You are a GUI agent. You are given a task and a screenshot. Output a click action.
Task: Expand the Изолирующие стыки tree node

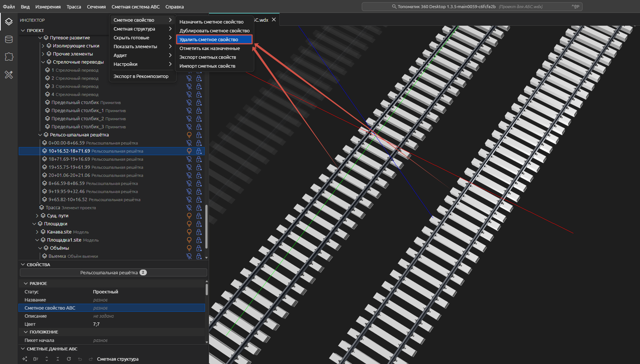(43, 46)
